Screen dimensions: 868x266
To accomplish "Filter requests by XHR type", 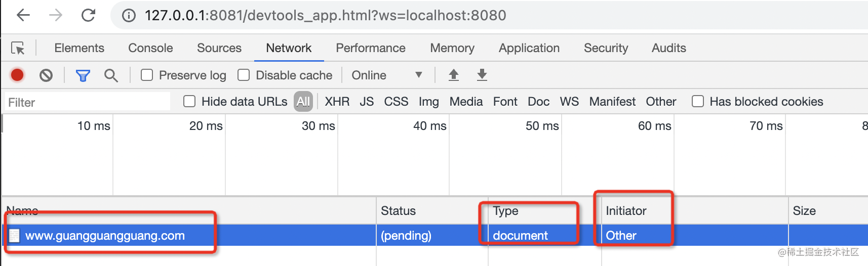I will [337, 102].
